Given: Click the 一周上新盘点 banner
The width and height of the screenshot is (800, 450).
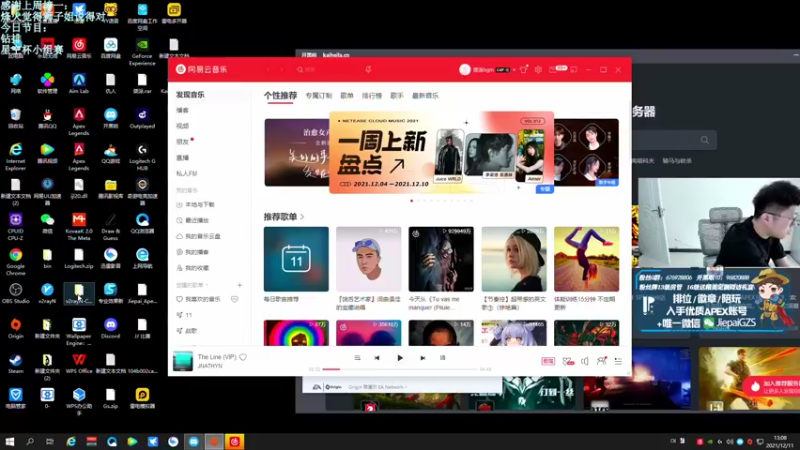Looking at the screenshot, I should pos(441,153).
